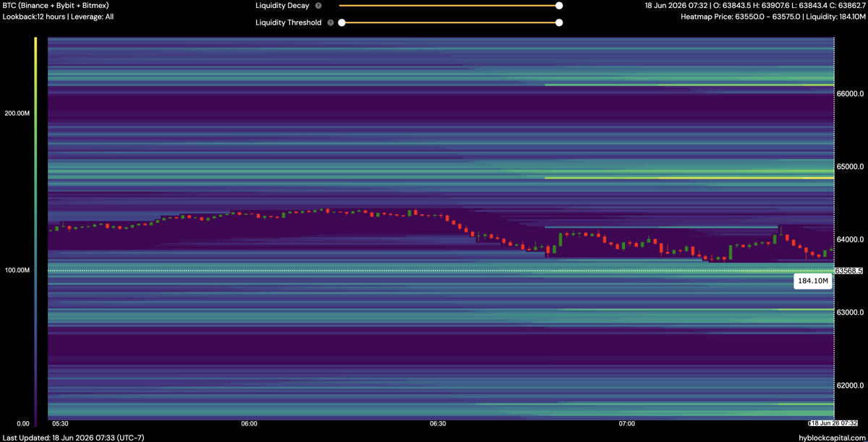Viewport: 868px width, 442px height.
Task: Click the 07:00 time axis label
Action: 627,423
